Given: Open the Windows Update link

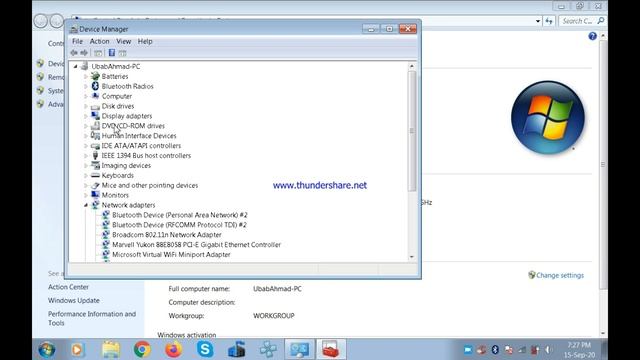Looking at the screenshot, I should [x=73, y=300].
